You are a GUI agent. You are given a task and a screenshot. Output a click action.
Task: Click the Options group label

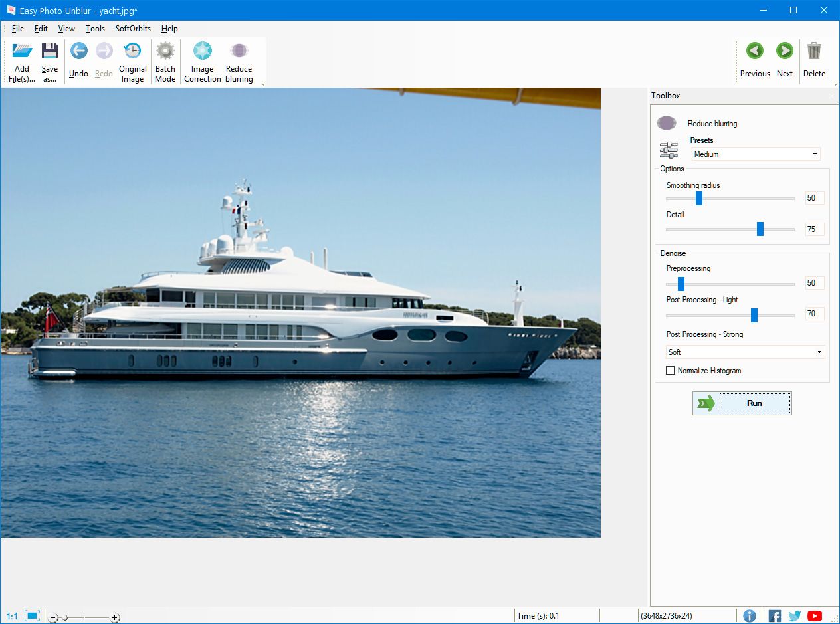pyautogui.click(x=672, y=169)
